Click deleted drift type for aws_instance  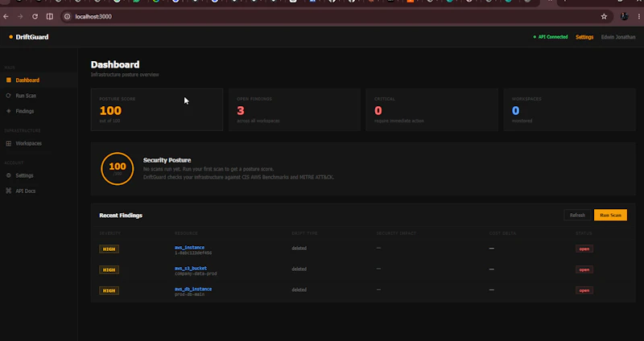click(x=299, y=249)
